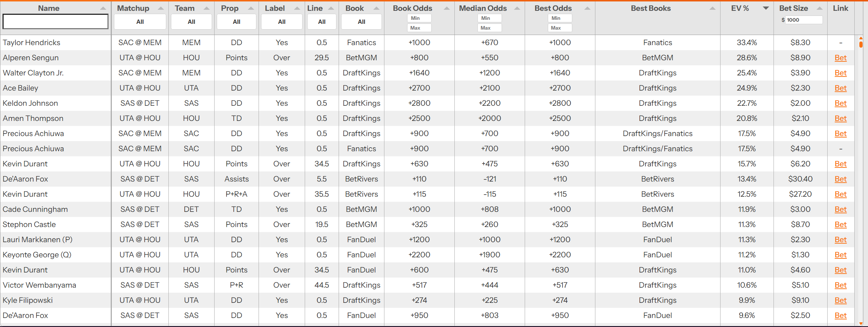Focus the Name search field
Viewport: 868px width, 327px height.
pyautogui.click(x=56, y=22)
